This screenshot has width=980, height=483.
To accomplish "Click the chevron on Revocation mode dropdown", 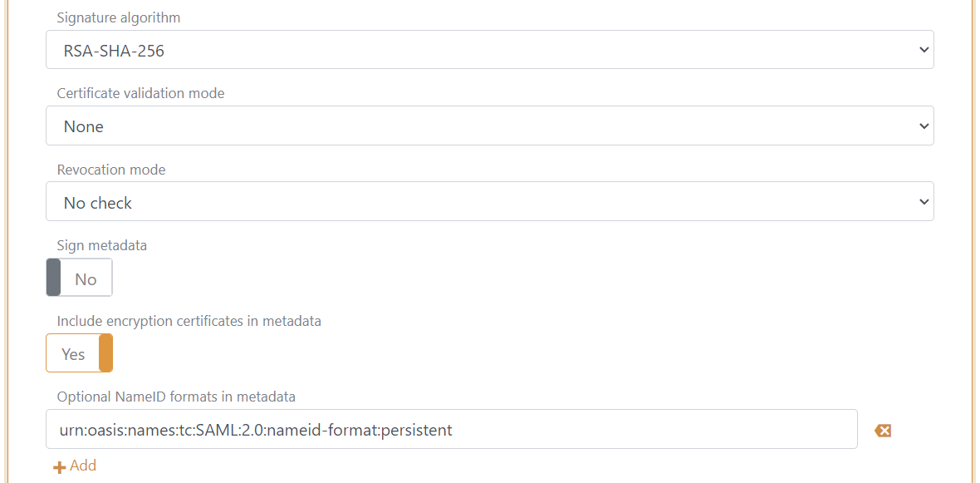I will 924,201.
